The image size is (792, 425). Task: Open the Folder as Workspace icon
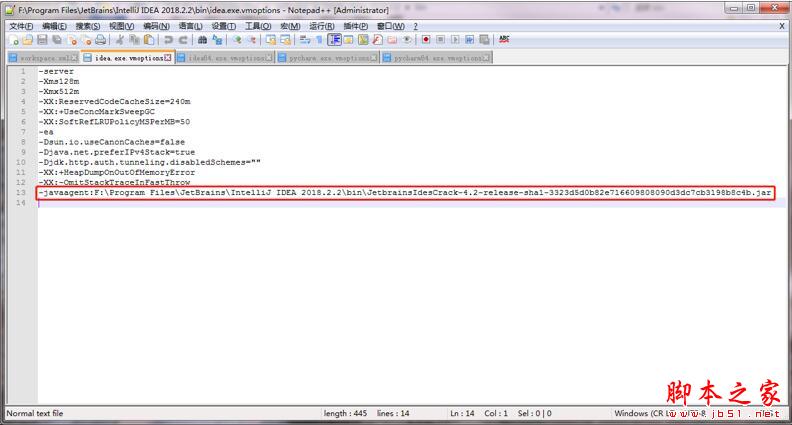pos(392,40)
